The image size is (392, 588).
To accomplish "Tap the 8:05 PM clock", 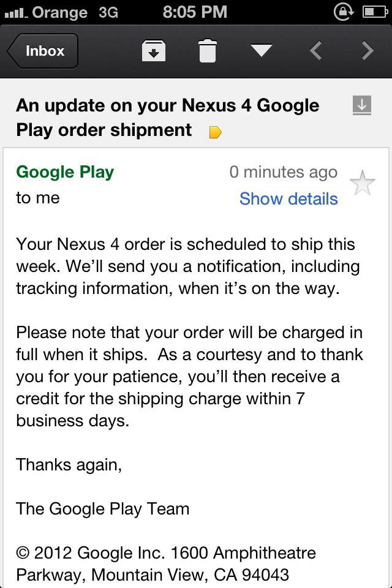I will pos(195,11).
